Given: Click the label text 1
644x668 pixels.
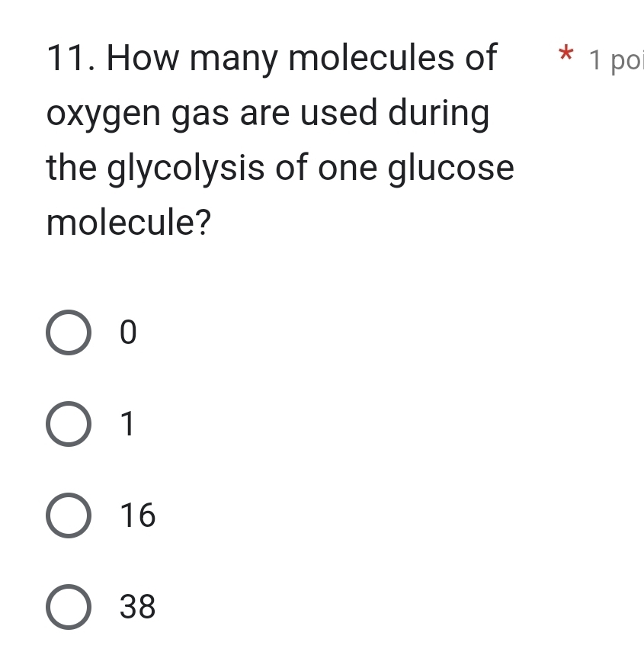Looking at the screenshot, I should pos(128,425).
